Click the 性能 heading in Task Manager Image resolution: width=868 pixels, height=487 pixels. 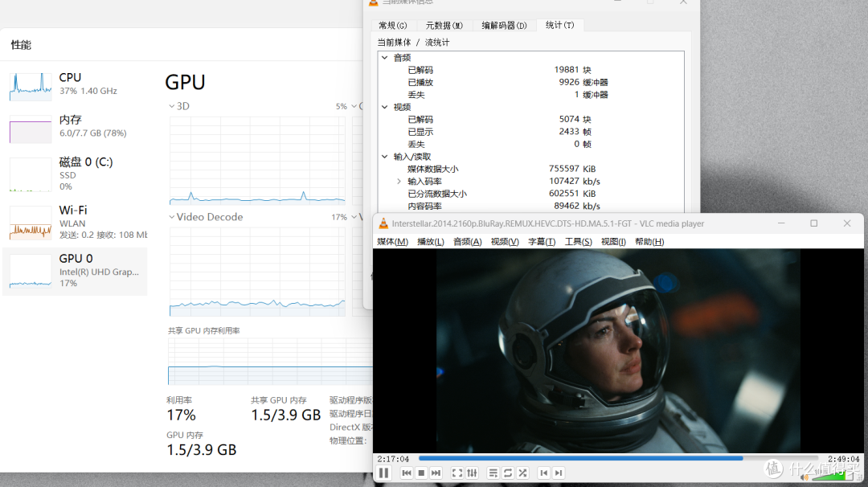pyautogui.click(x=21, y=45)
